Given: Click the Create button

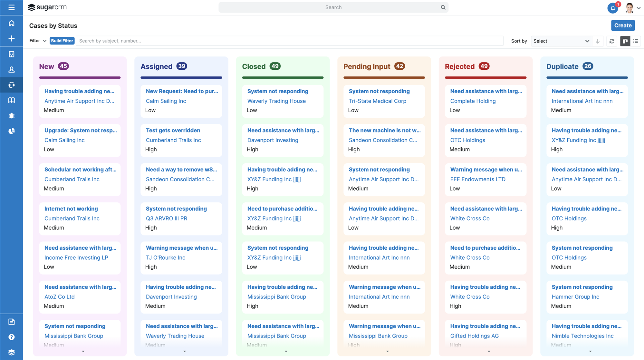Looking at the screenshot, I should (622, 25).
